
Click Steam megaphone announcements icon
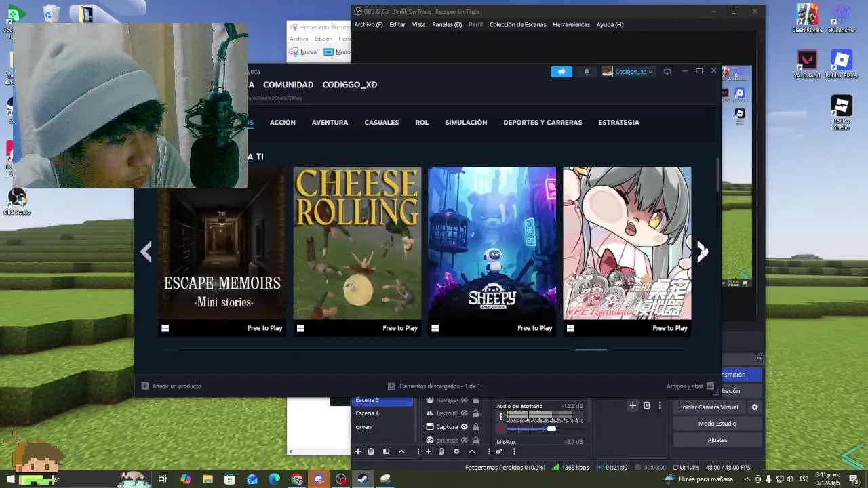click(x=561, y=72)
